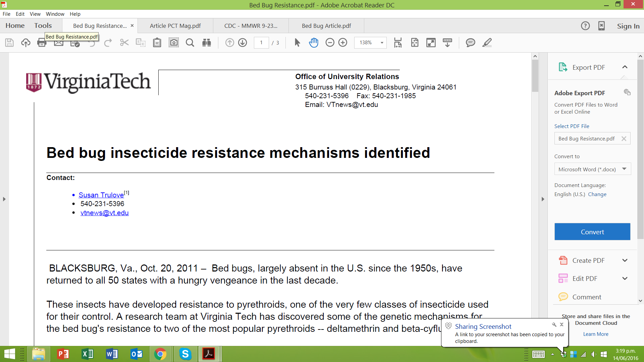Switch to Article PCT Mag.pdf tab
The height and width of the screenshot is (362, 644).
pyautogui.click(x=175, y=26)
